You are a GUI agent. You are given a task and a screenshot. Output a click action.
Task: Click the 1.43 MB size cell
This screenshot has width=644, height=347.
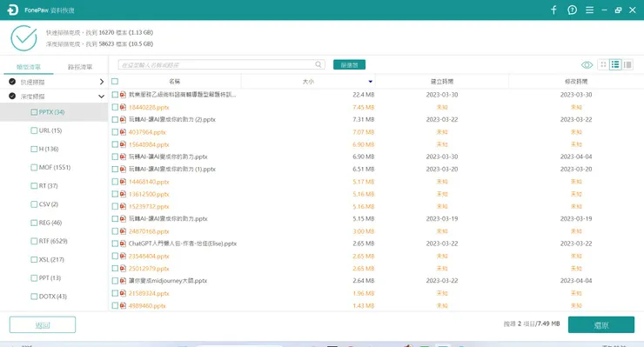pyautogui.click(x=364, y=305)
